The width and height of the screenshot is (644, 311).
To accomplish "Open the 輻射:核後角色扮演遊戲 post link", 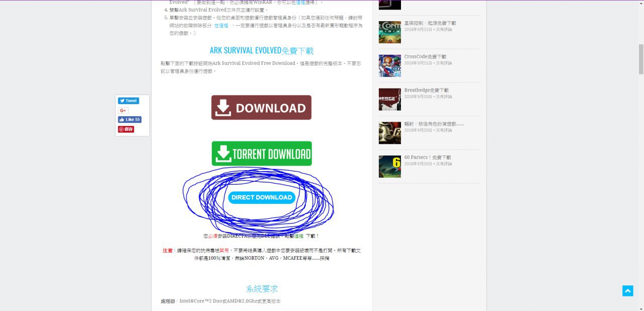I will [x=434, y=124].
